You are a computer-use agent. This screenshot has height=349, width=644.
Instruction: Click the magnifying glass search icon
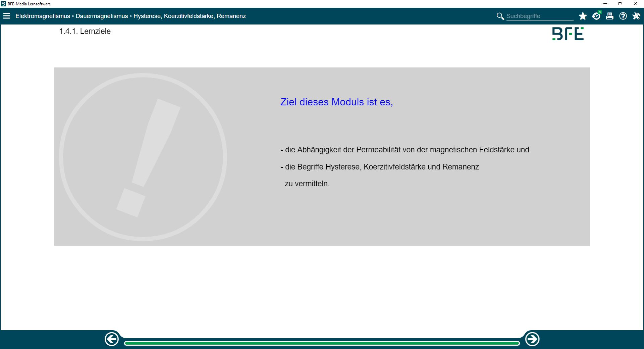coord(500,16)
